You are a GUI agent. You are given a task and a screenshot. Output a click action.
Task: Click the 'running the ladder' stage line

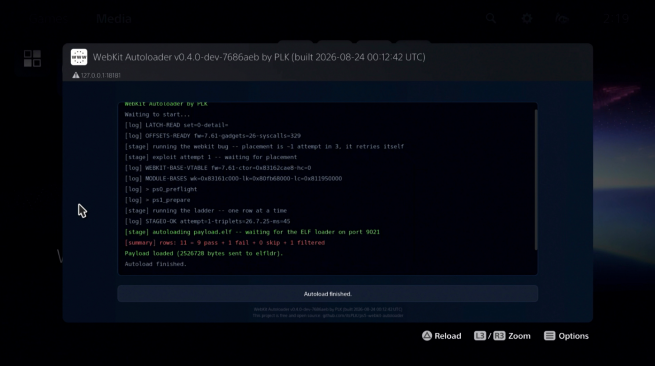click(206, 211)
